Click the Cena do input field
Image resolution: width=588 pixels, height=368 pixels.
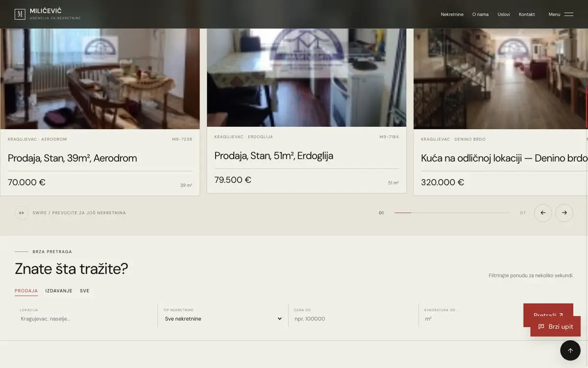(353, 318)
